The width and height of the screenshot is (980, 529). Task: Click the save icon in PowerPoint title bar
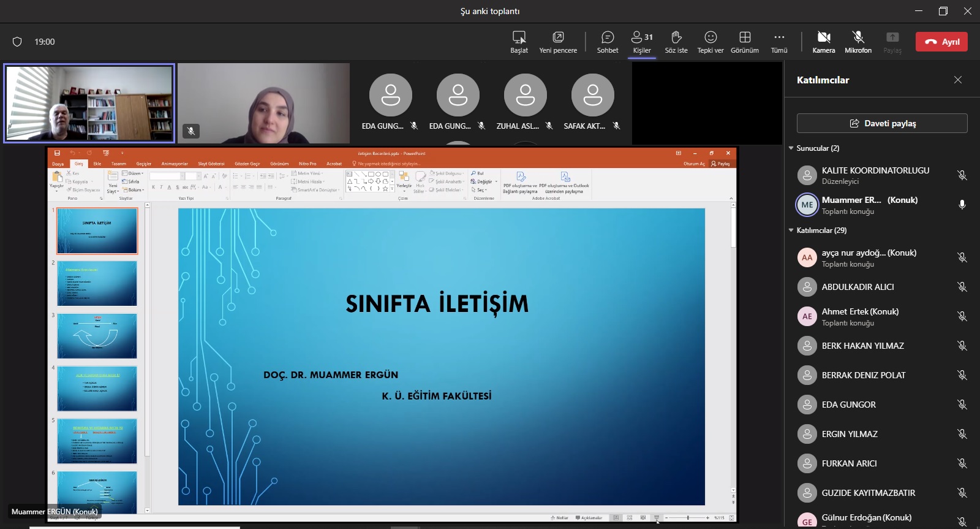[x=57, y=153]
